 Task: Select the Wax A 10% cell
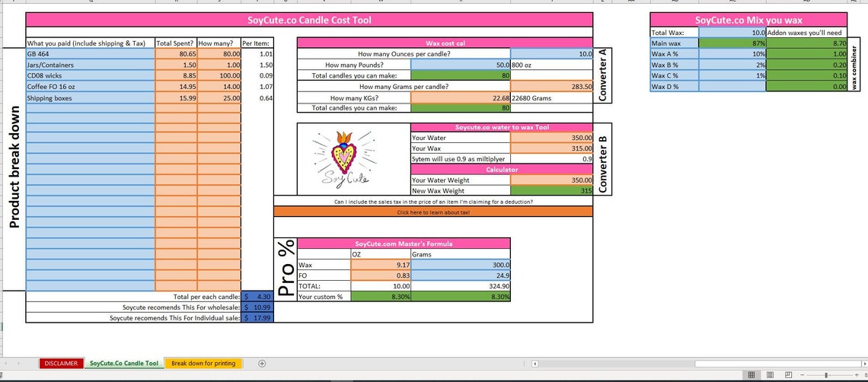[732, 54]
